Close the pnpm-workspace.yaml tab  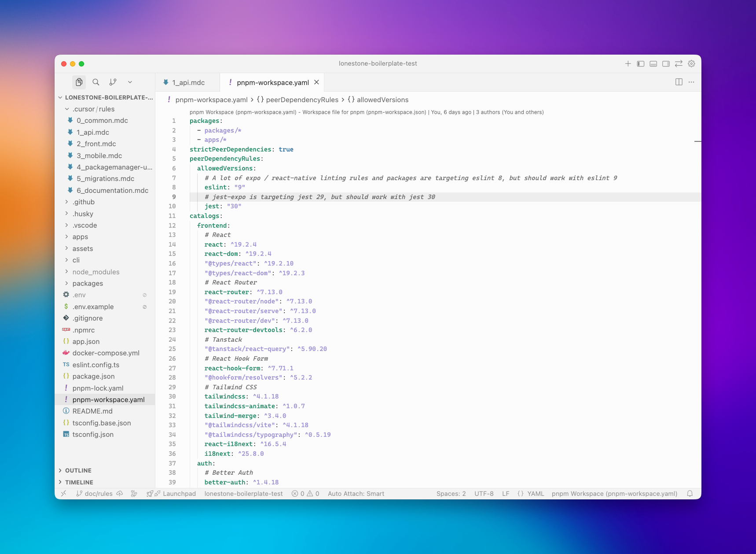[316, 82]
